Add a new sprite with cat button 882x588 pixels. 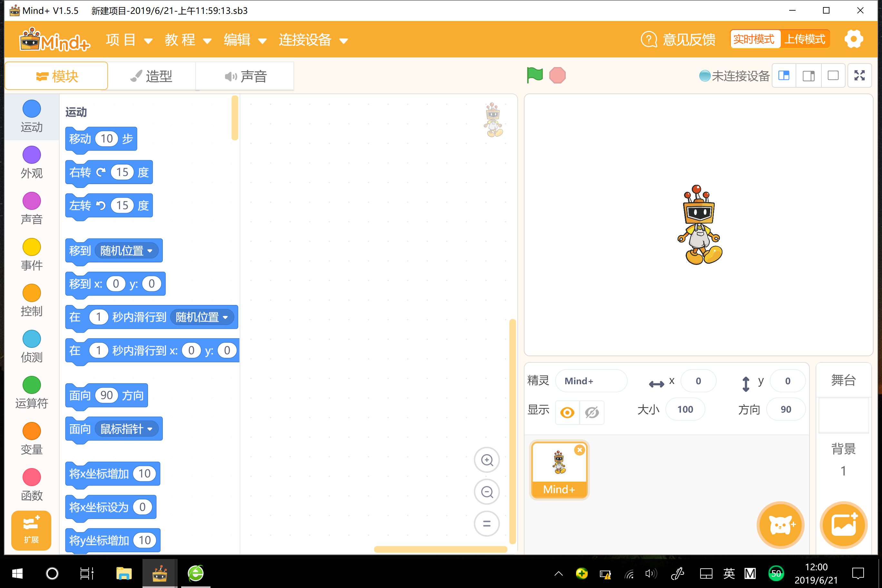[780, 524]
